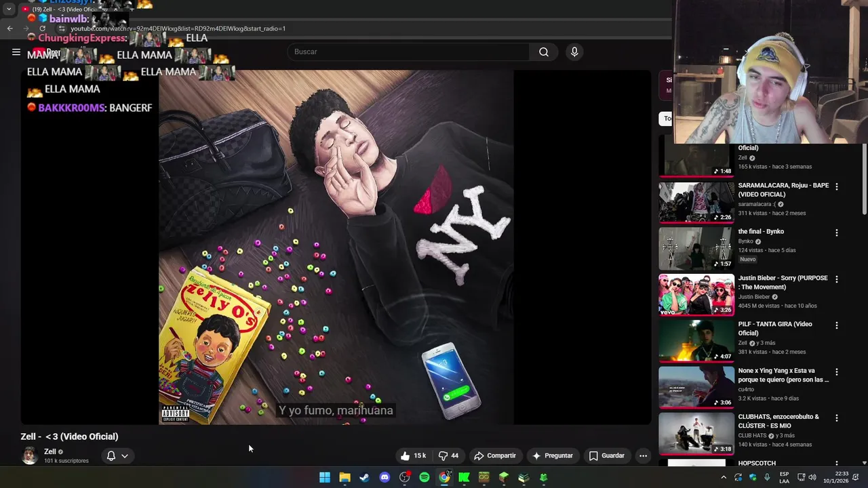Open File Explorer from taskbar
This screenshot has width=868, height=488.
[344, 477]
